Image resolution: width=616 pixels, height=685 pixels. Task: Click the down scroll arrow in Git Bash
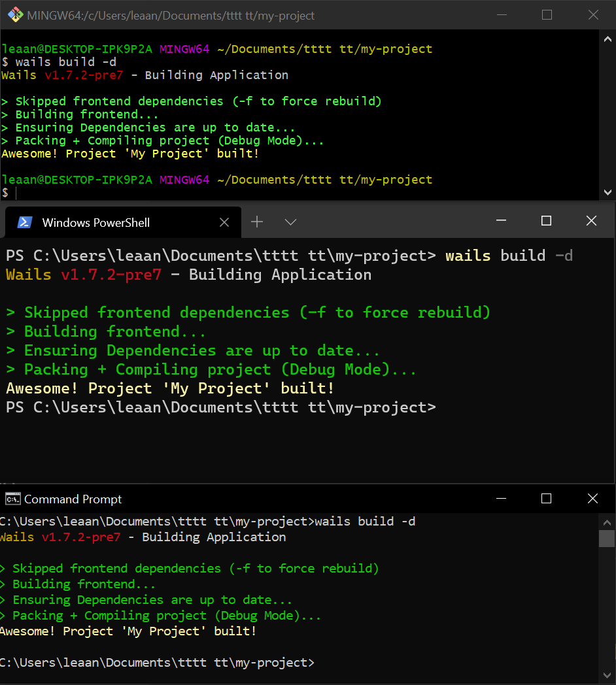(607, 192)
